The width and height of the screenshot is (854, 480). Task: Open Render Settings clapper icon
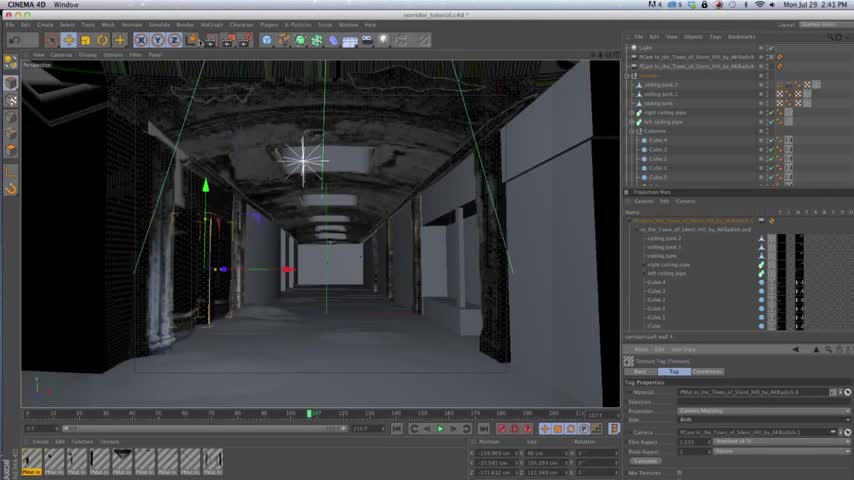point(245,40)
